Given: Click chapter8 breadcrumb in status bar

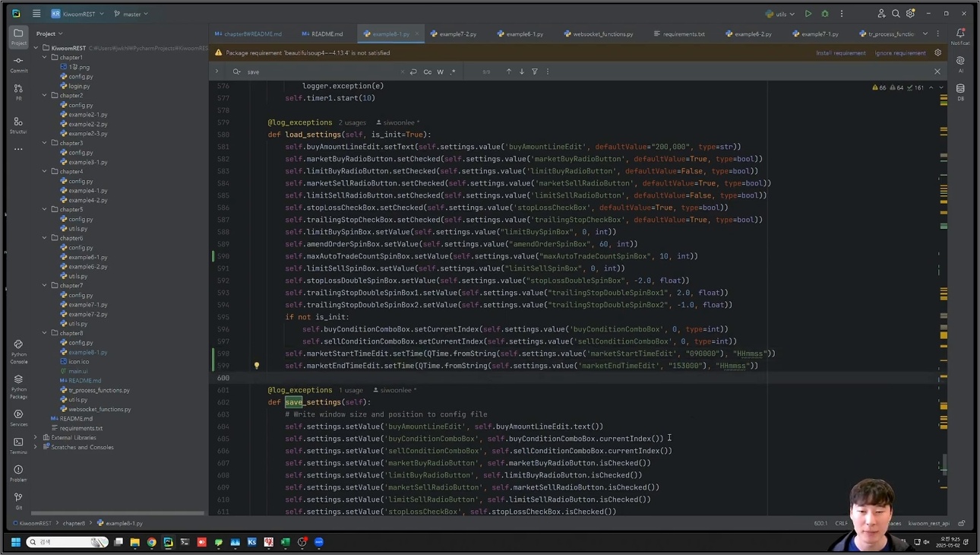Looking at the screenshot, I should point(74,523).
